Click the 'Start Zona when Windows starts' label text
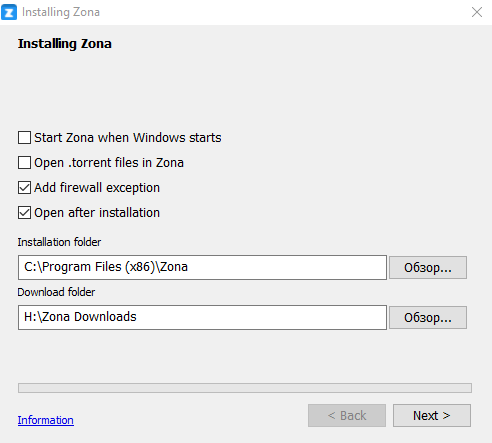Viewport: 492px width, 443px height. click(128, 138)
